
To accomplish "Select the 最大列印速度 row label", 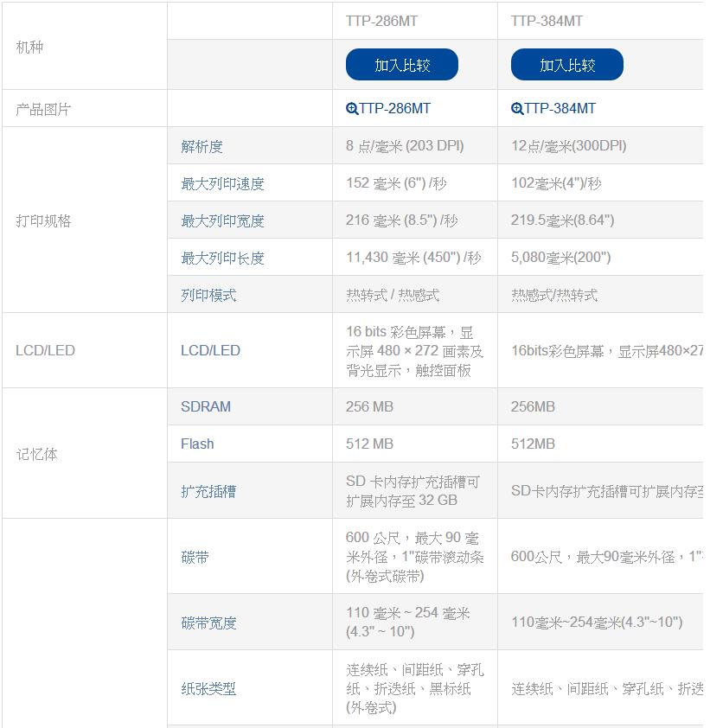I will click(x=222, y=184).
